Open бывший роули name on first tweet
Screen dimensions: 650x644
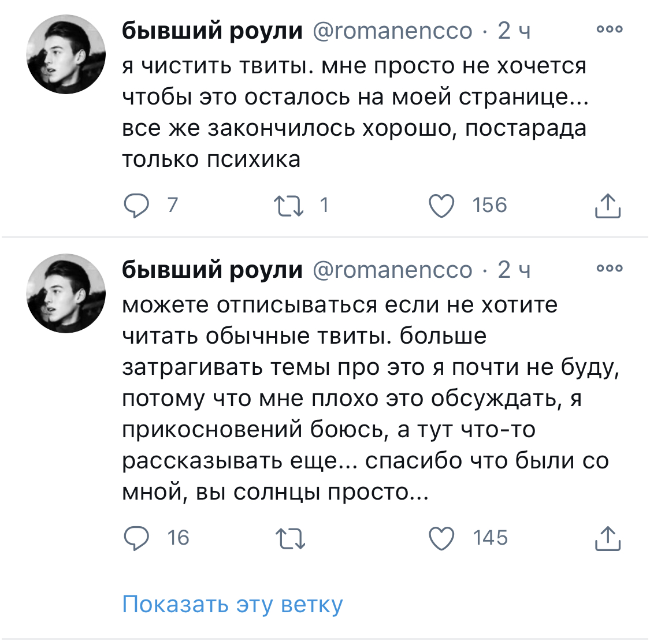[x=212, y=31]
